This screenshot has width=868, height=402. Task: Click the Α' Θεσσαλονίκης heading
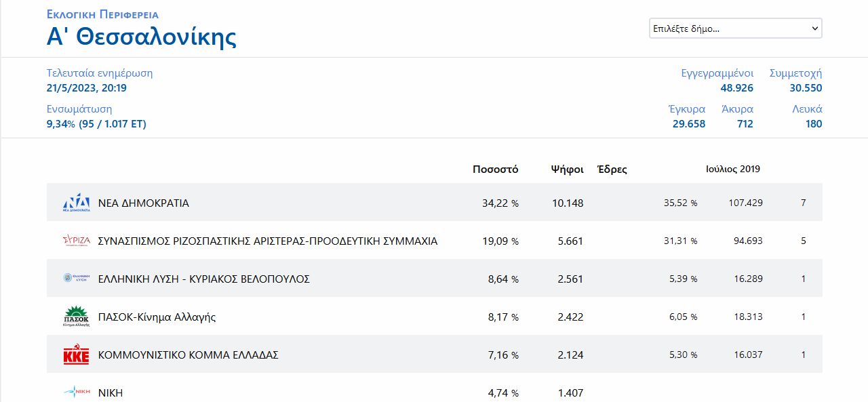[142, 37]
